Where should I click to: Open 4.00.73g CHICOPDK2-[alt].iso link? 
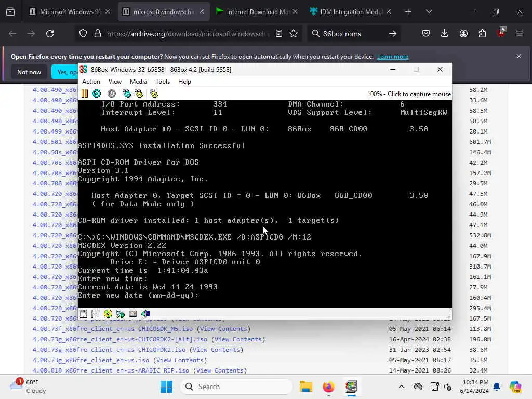click(120, 339)
